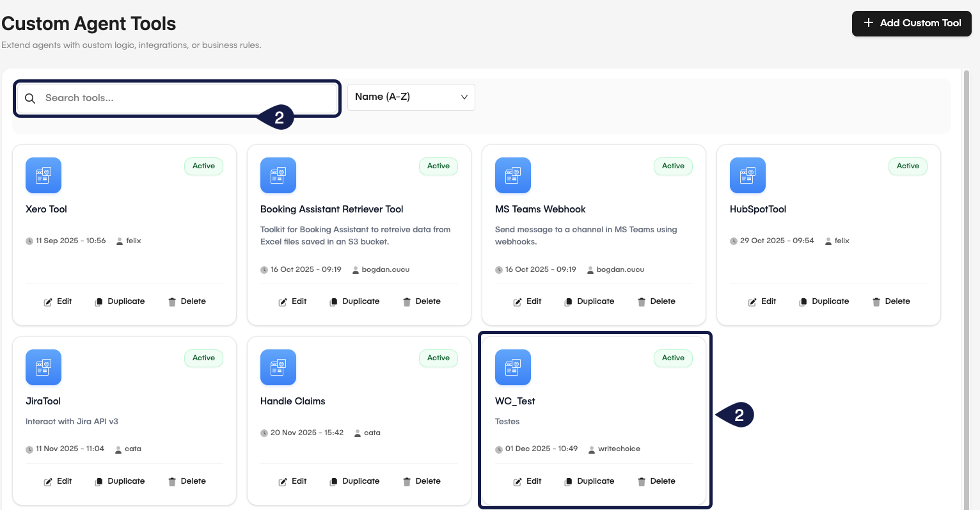
Task: Toggle the Active badge on Handle Claims
Action: coord(438,358)
